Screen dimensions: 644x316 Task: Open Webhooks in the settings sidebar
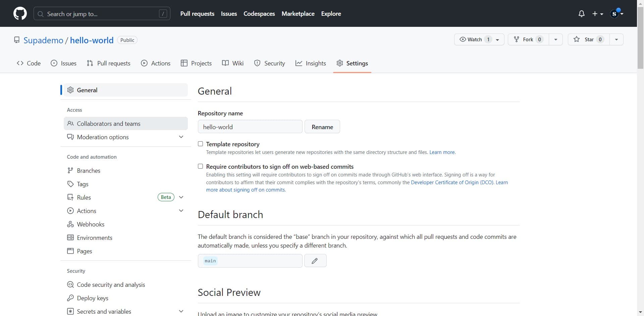point(90,224)
